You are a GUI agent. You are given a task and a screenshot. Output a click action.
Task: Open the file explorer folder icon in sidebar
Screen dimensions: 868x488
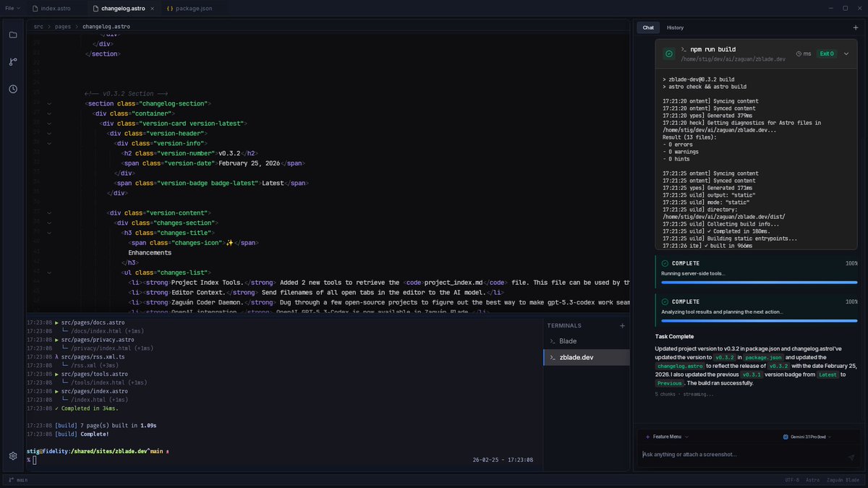coord(13,35)
